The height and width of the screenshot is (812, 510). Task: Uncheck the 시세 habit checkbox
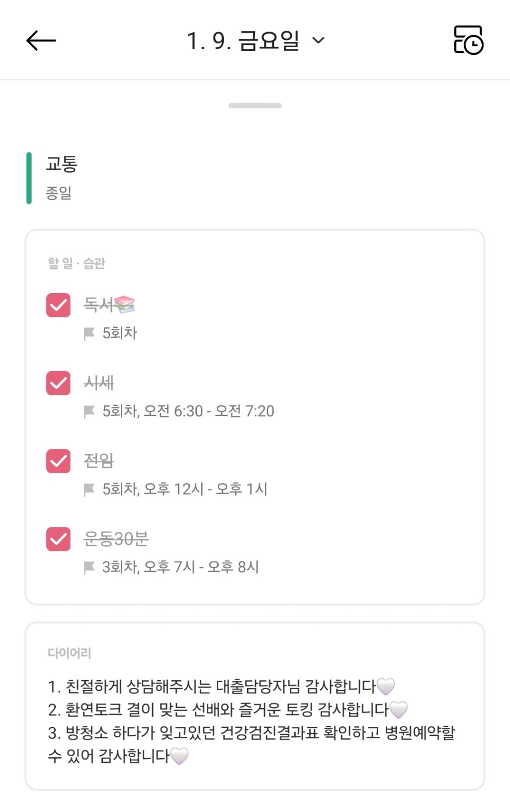tap(58, 383)
